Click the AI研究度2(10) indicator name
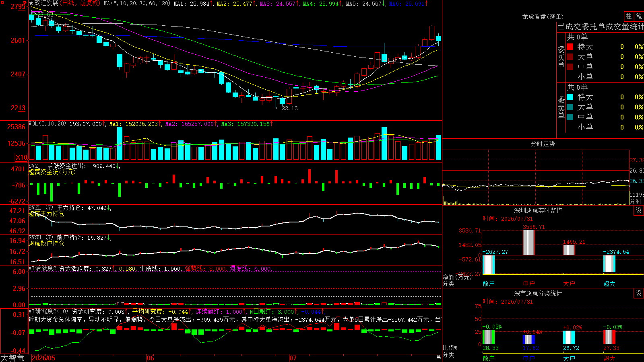Viewport: 644px width, 362px height. (x=49, y=311)
